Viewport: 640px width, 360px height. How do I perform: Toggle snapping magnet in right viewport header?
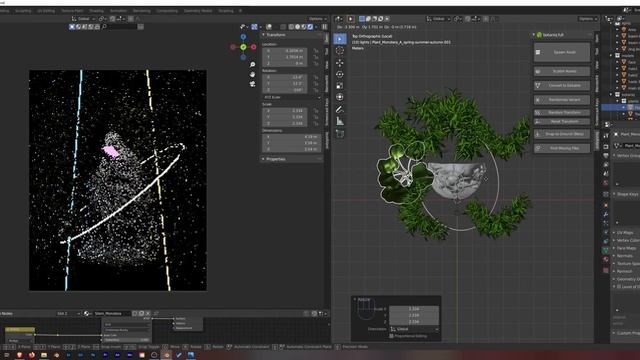click(468, 19)
